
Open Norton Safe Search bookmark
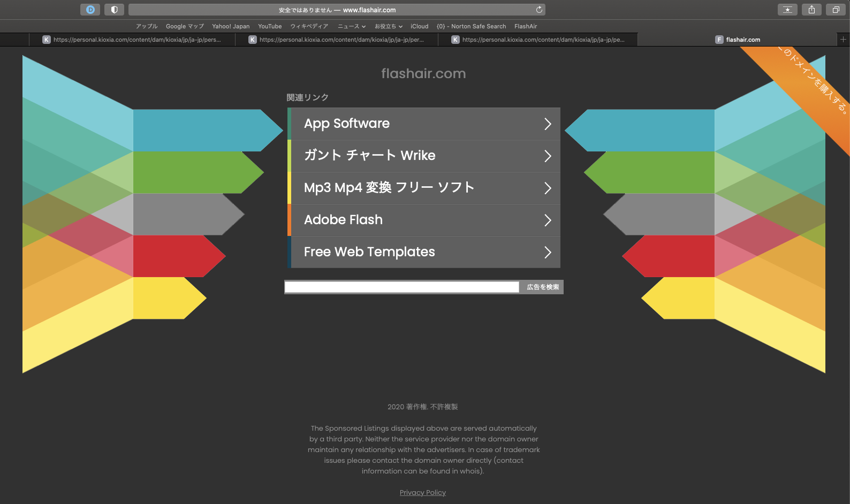pos(471,26)
